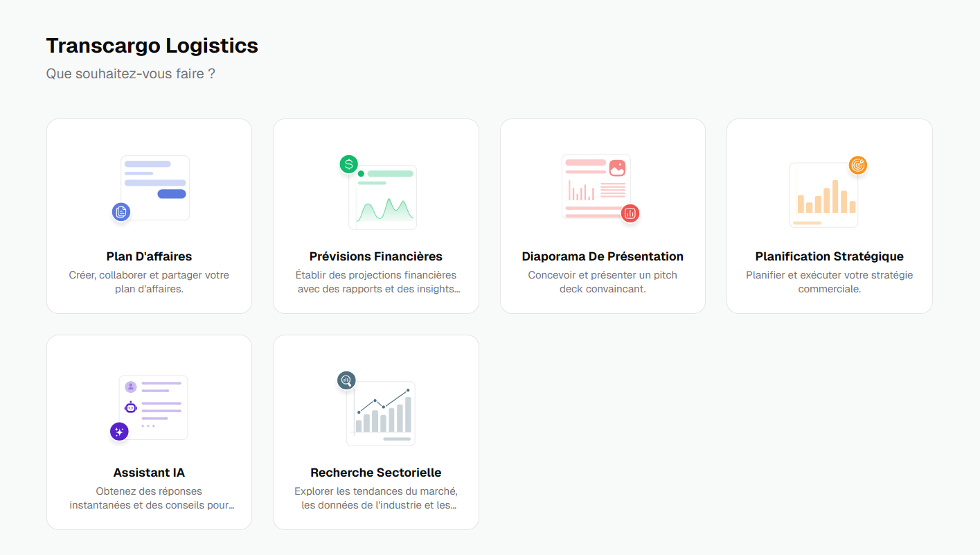Screen dimensions: 980x555
Task: Open the Plan D'affaires title
Action: click(149, 256)
